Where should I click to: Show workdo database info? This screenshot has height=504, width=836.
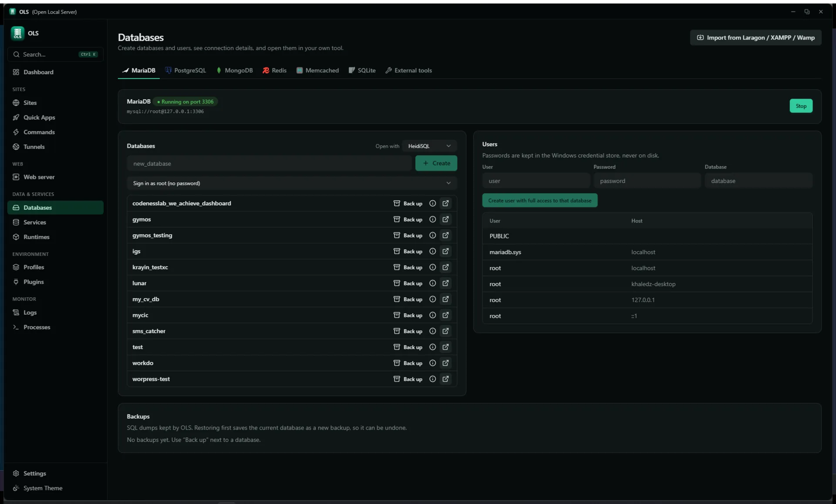coord(432,363)
